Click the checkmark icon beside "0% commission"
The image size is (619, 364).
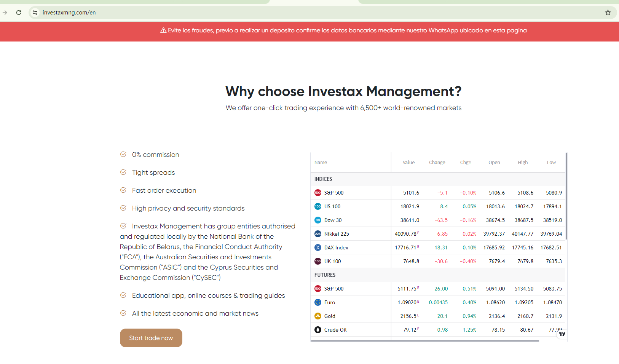click(x=123, y=154)
